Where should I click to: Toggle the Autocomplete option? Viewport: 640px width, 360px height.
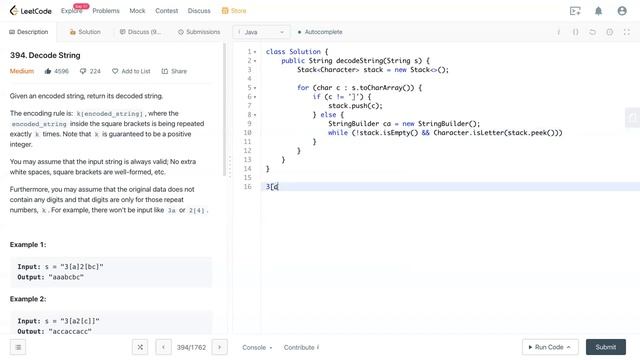(320, 32)
